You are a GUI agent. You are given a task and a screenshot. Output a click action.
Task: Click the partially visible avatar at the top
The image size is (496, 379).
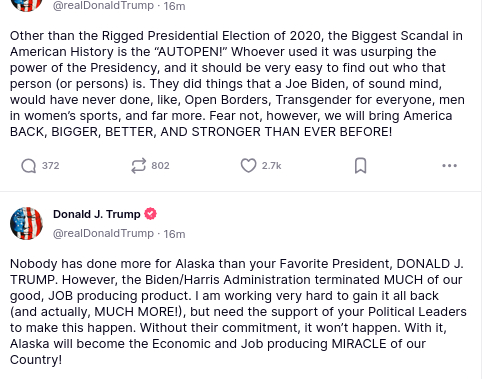[x=26, y=6]
